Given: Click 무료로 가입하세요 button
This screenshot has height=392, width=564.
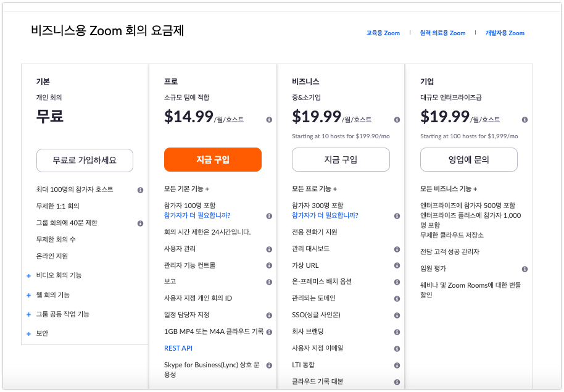Looking at the screenshot, I should point(85,160).
